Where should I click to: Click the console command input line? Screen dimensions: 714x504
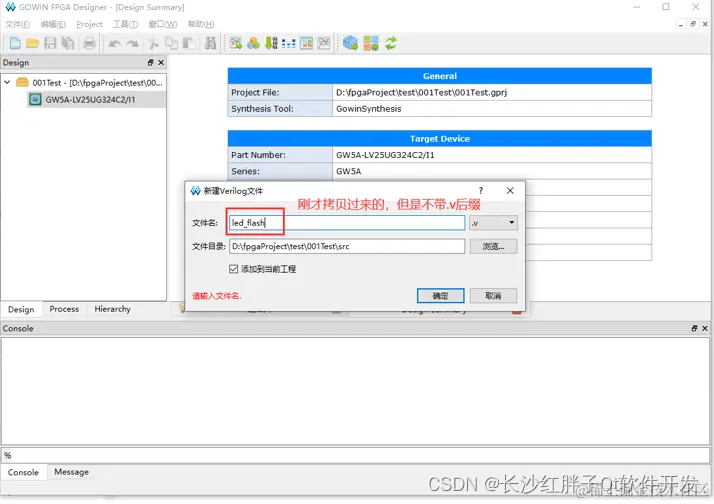(x=355, y=455)
